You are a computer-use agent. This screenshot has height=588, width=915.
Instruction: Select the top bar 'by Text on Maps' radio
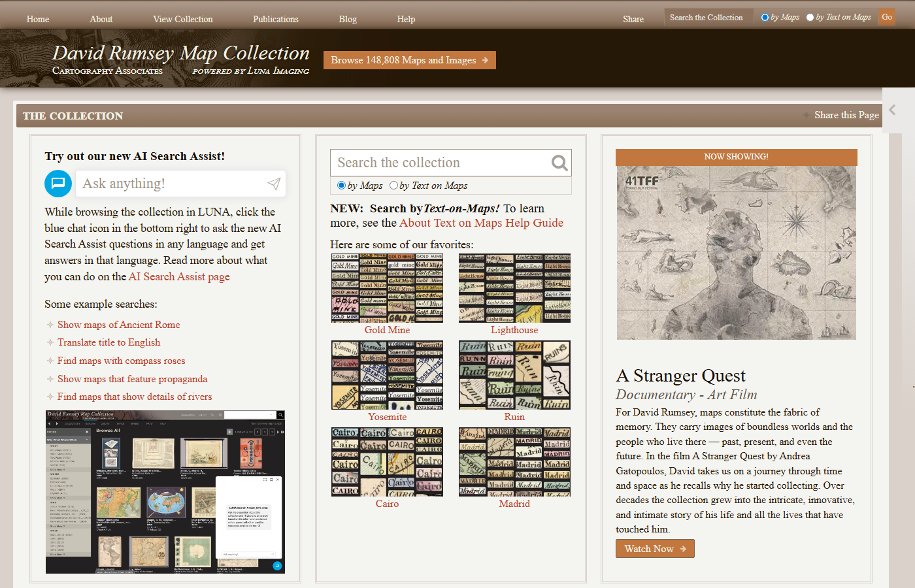tap(810, 18)
